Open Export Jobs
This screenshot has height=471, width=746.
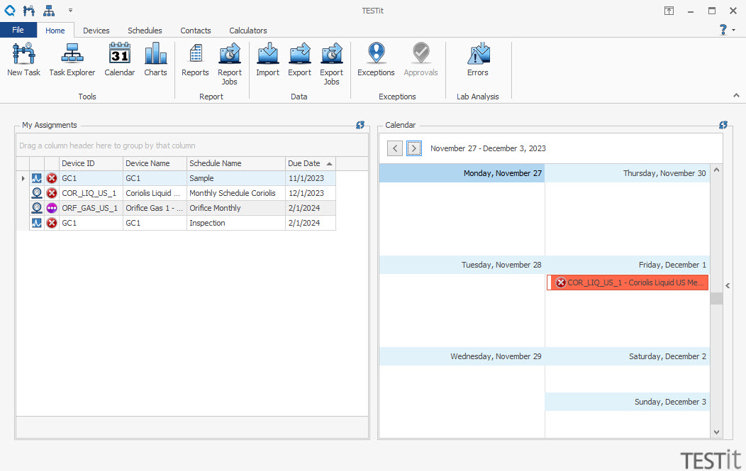coord(331,64)
